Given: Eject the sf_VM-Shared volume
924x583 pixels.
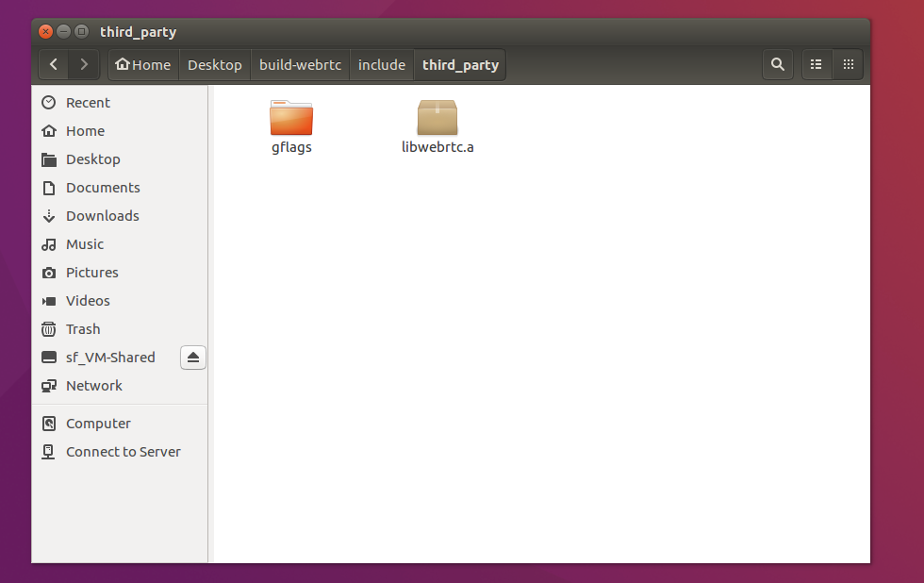Looking at the screenshot, I should pyautogui.click(x=193, y=357).
